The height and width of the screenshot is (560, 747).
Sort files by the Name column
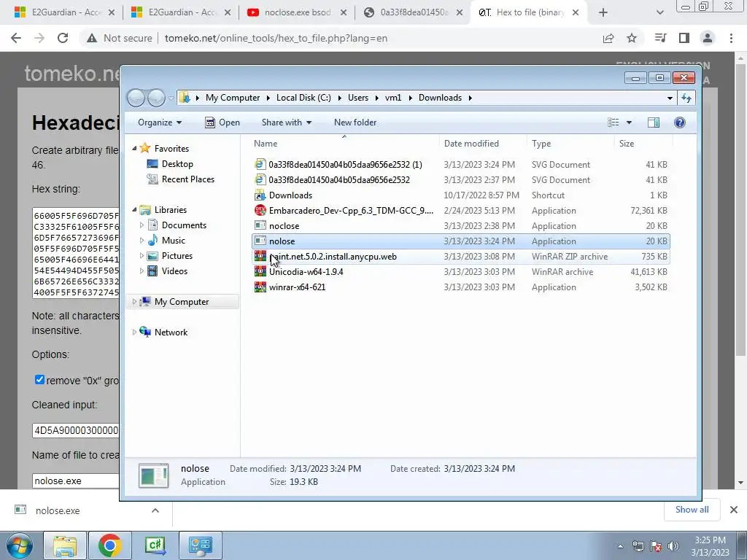[x=266, y=144]
